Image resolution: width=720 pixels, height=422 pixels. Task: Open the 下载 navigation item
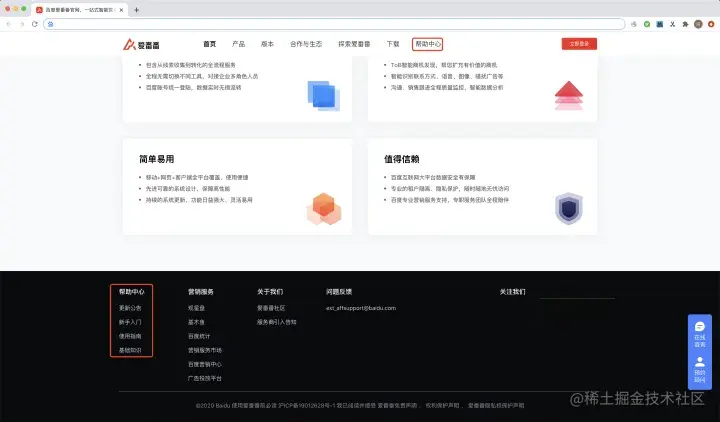pos(393,44)
